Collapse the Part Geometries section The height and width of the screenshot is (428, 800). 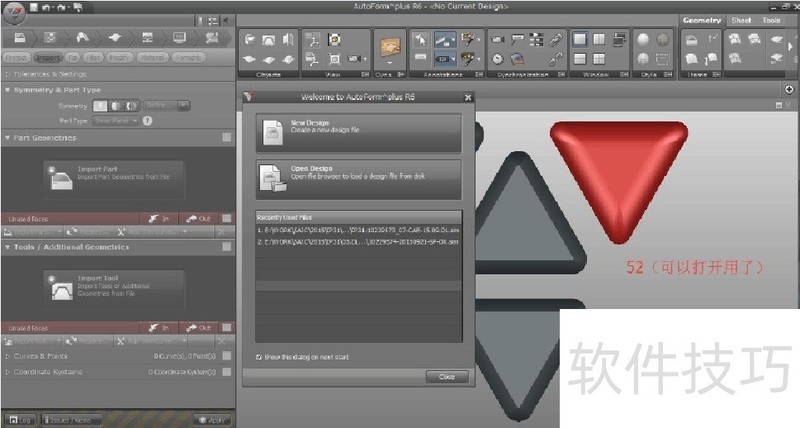[x=8, y=138]
